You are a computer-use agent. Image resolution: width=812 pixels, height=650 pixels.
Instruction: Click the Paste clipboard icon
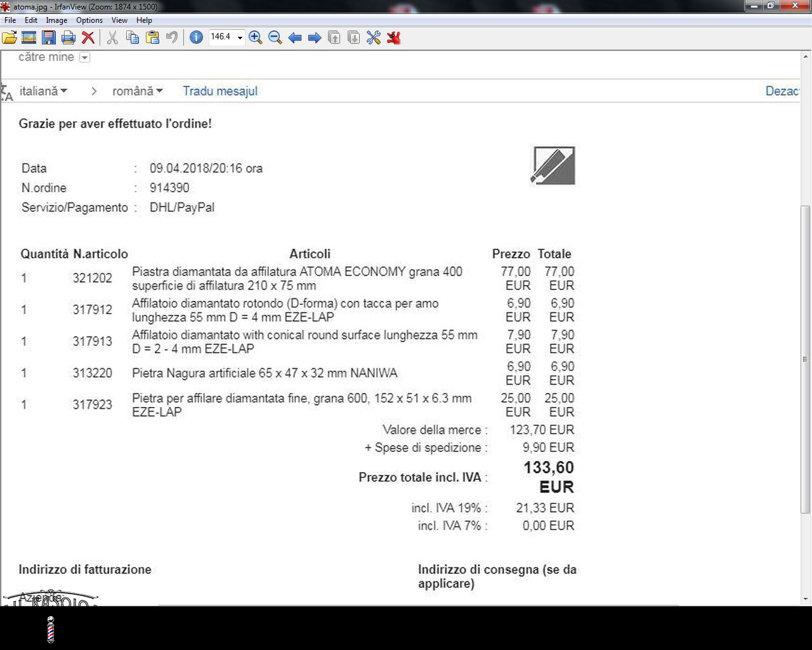click(x=152, y=37)
